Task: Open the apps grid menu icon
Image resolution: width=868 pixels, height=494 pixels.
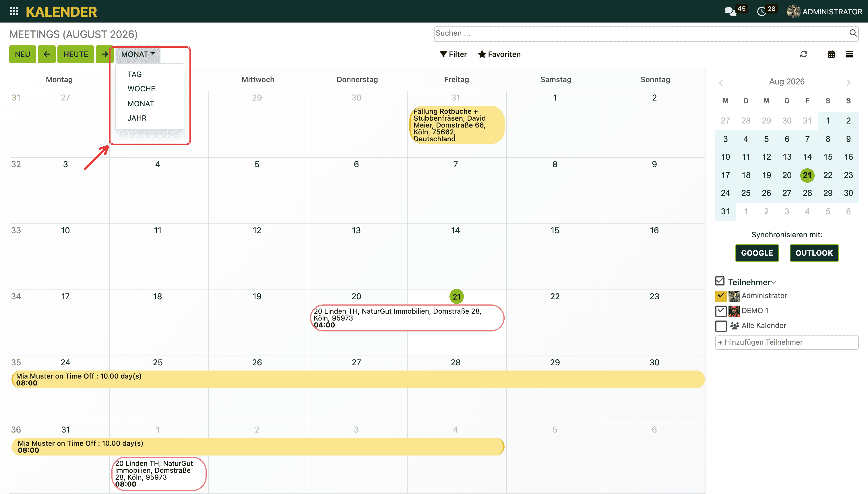Action: 14,11
